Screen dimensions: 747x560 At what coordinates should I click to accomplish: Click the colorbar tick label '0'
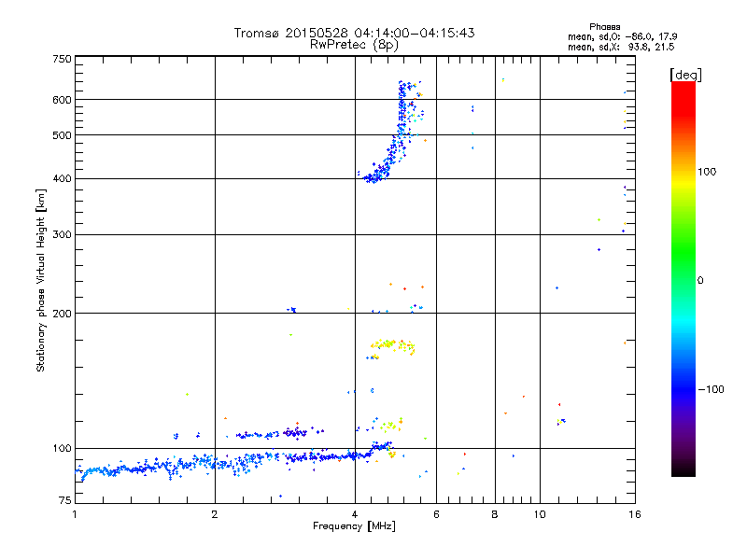pos(700,280)
